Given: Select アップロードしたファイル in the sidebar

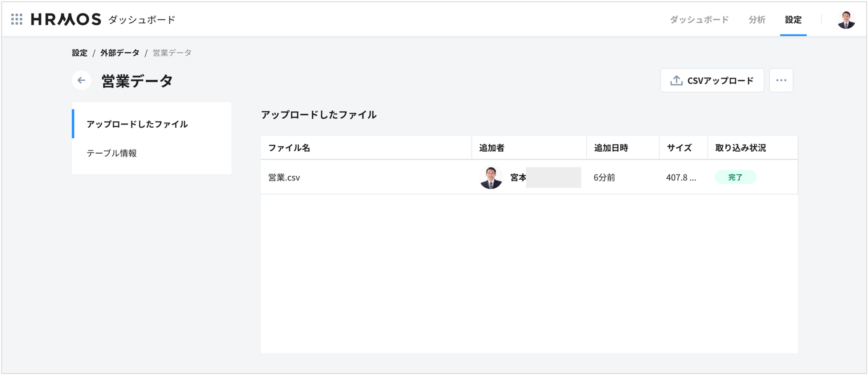Looking at the screenshot, I should [137, 124].
